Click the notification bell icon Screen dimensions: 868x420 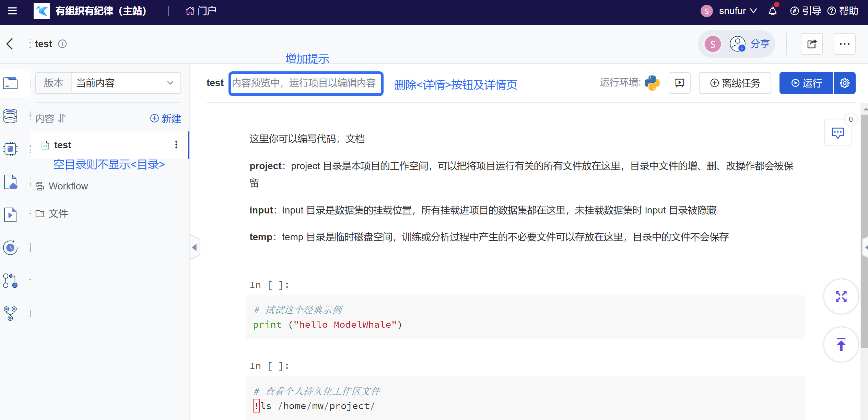(772, 11)
